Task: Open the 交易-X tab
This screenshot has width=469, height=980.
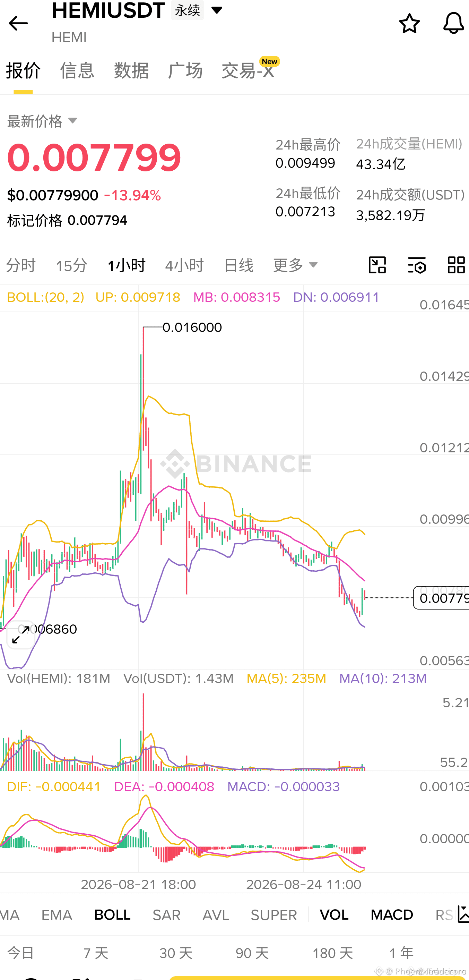Action: tap(248, 70)
